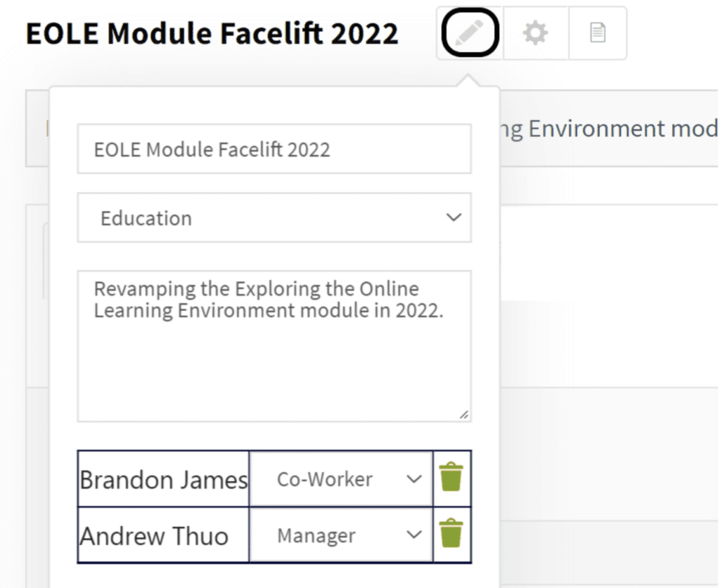The width and height of the screenshot is (720, 588).
Task: Click the document page icon
Action: [597, 33]
